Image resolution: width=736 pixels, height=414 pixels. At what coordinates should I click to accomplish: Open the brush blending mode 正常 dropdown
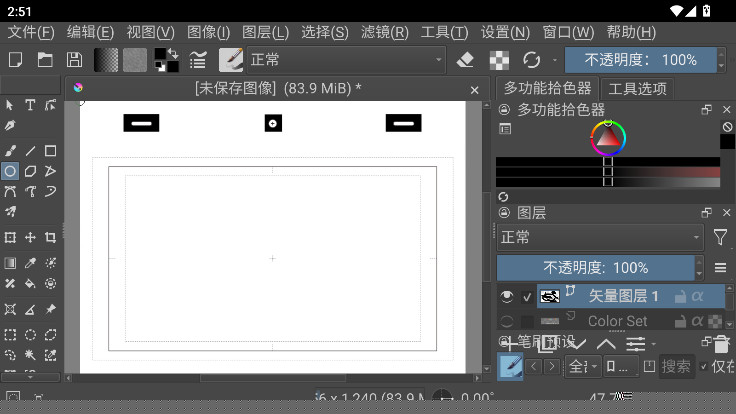click(x=345, y=60)
